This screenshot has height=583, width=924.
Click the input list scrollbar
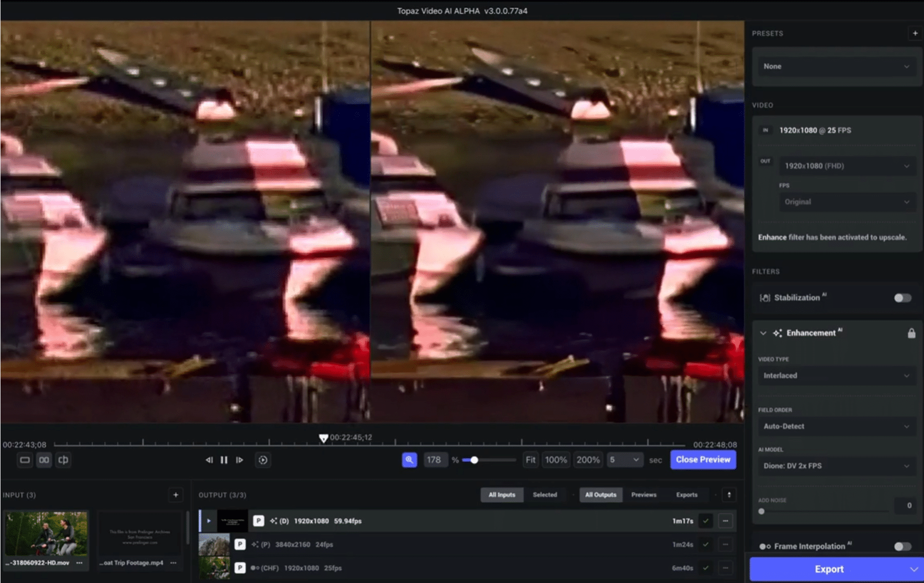pyautogui.click(x=187, y=529)
